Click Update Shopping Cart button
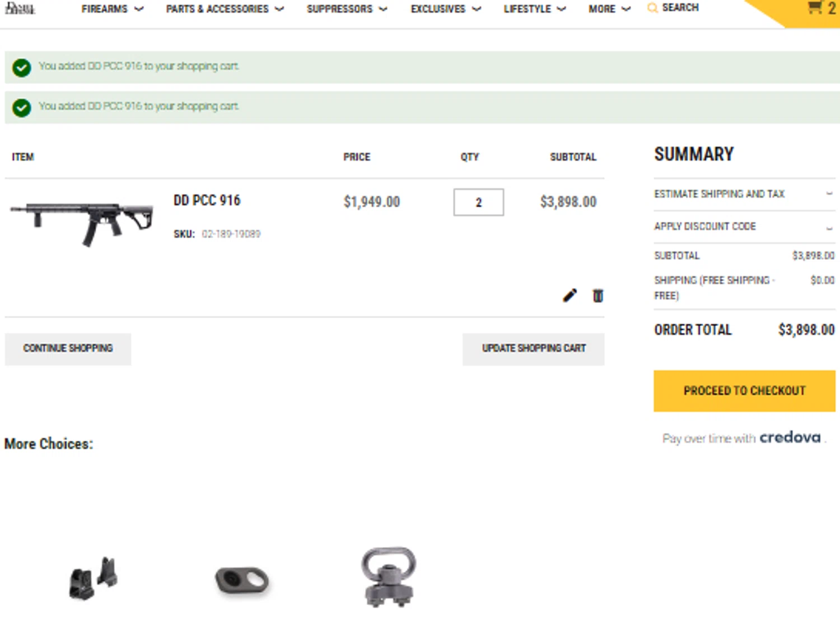 (533, 348)
